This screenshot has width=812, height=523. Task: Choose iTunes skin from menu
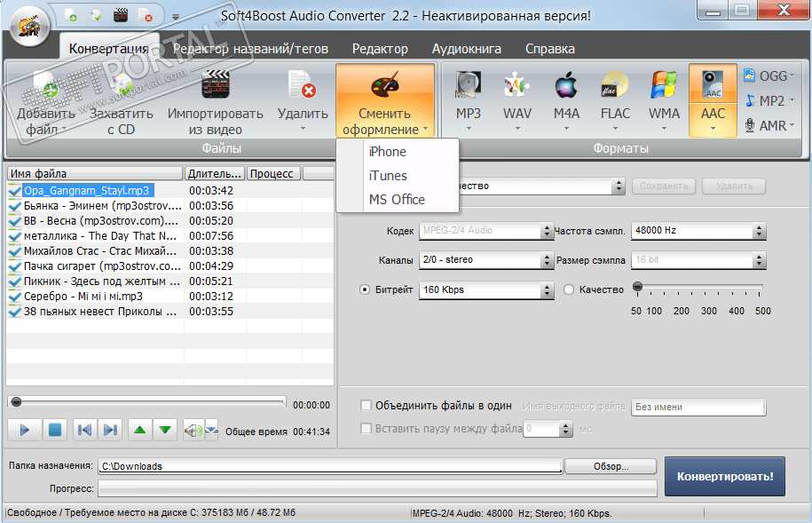tap(398, 176)
